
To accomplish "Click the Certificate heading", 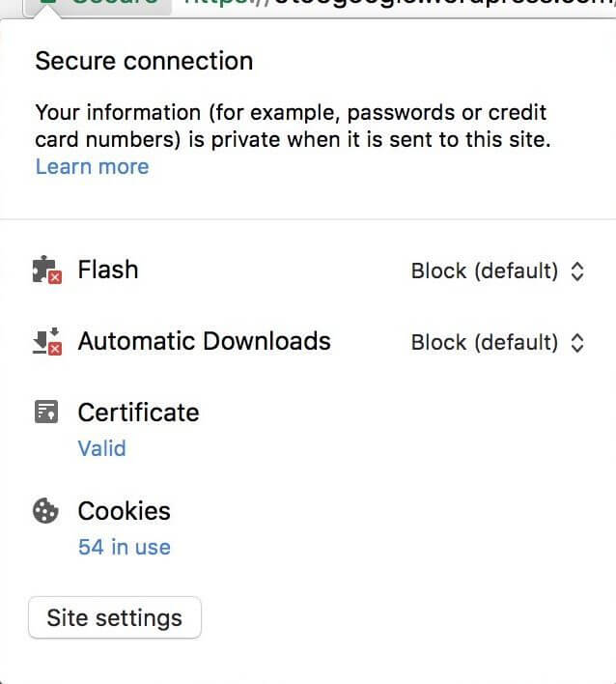I will click(x=138, y=413).
